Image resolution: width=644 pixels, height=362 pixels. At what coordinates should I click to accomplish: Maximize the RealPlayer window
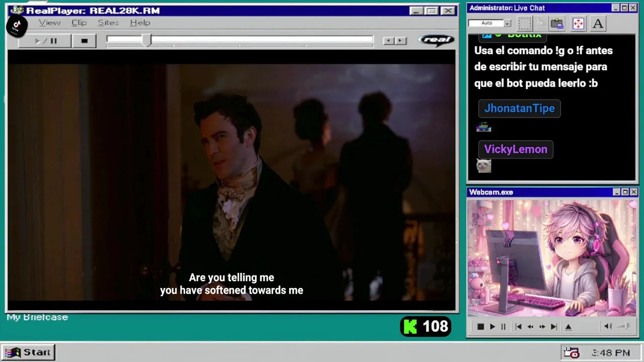click(x=431, y=11)
